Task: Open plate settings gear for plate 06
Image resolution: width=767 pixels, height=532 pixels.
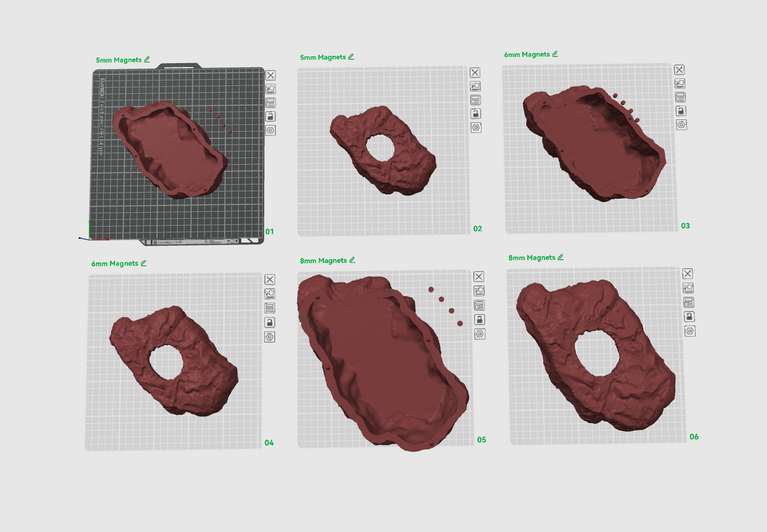Action: point(690,331)
